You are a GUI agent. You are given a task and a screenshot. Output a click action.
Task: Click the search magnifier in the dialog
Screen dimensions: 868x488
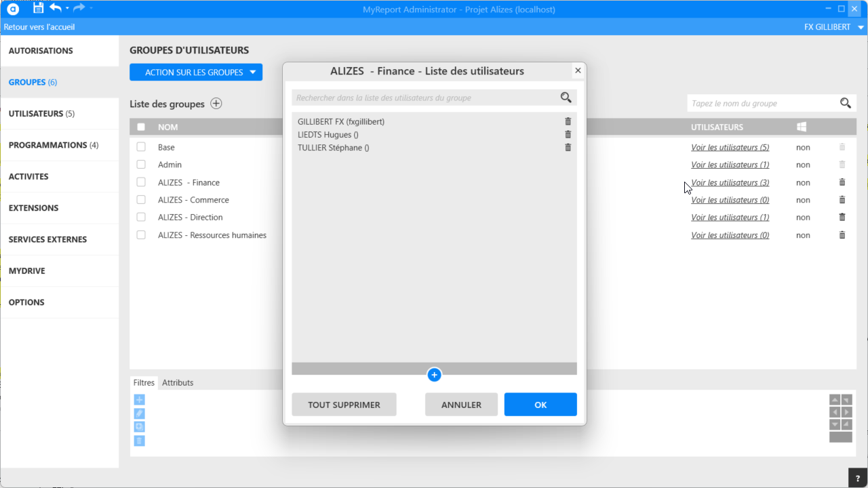tap(566, 98)
